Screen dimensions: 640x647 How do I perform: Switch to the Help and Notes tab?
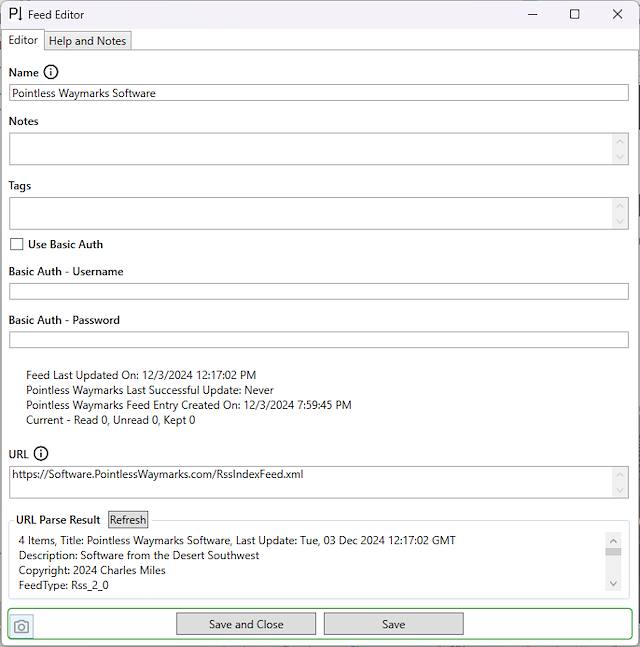87,41
